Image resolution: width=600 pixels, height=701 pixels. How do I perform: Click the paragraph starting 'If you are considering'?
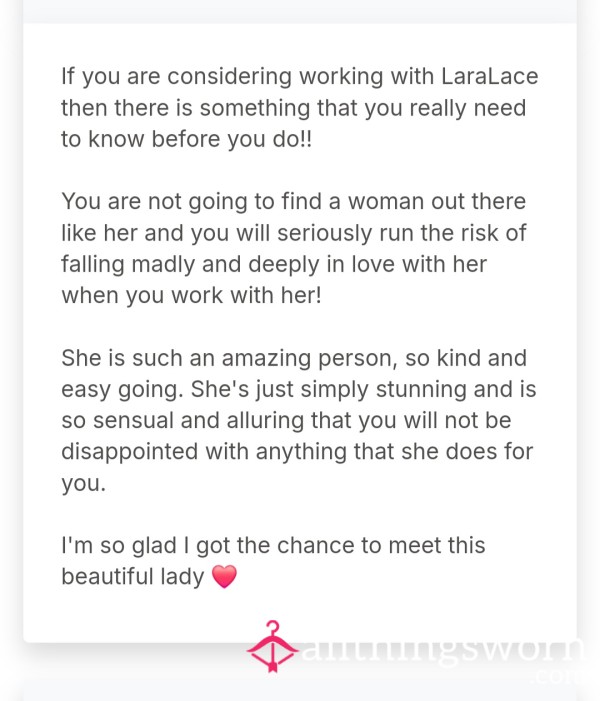click(300, 108)
